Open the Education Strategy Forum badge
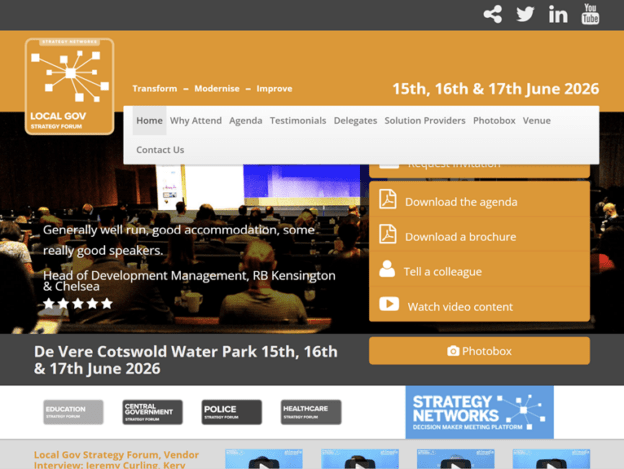The image size is (624, 469). click(73, 412)
